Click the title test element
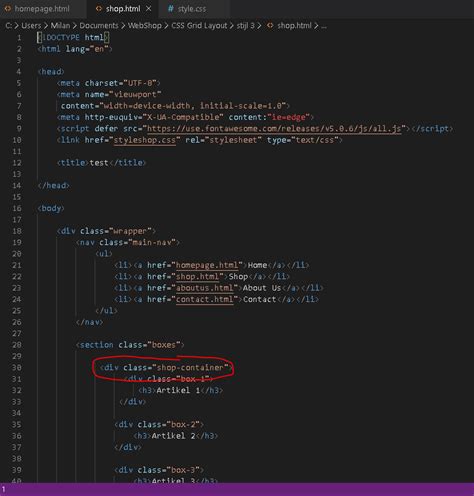 [101, 163]
